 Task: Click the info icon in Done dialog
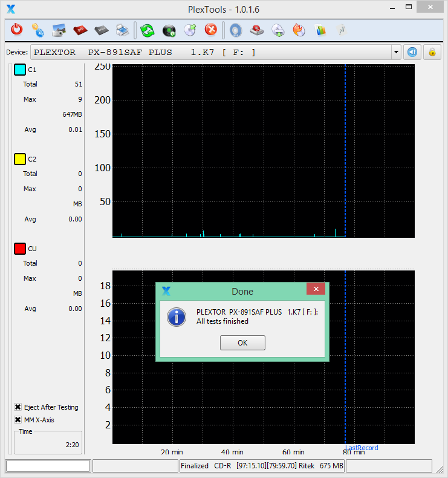click(177, 316)
